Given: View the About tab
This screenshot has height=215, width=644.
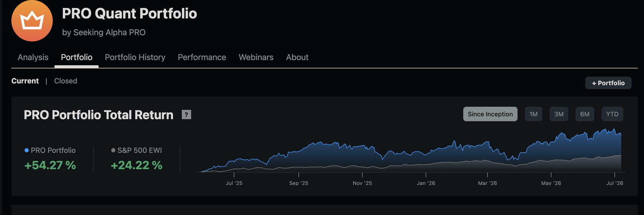Looking at the screenshot, I should (297, 57).
